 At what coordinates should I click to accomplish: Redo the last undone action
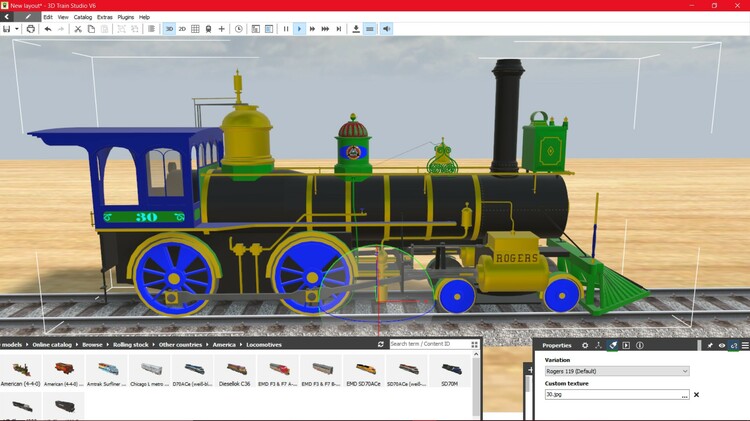tap(61, 29)
